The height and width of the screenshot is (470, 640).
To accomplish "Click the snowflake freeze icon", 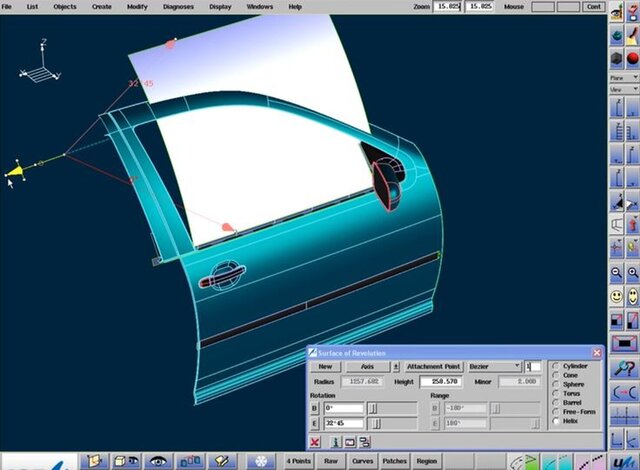I will click(x=261, y=461).
